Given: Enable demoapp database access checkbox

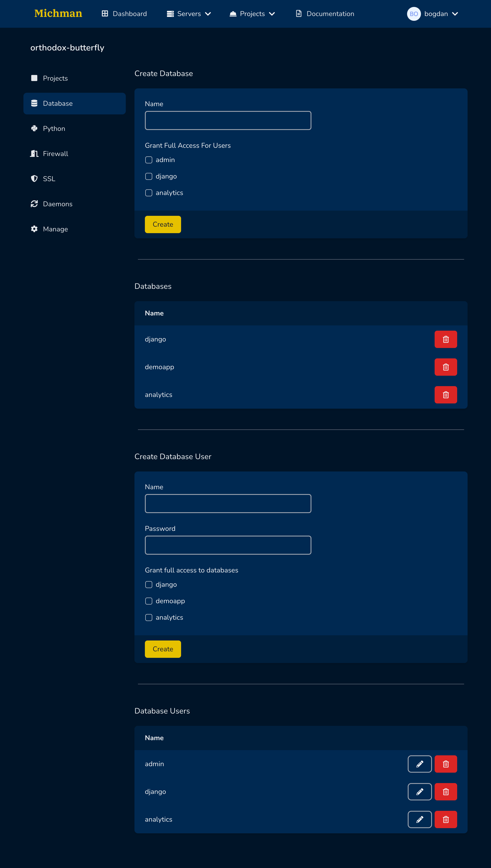Looking at the screenshot, I should [x=149, y=601].
